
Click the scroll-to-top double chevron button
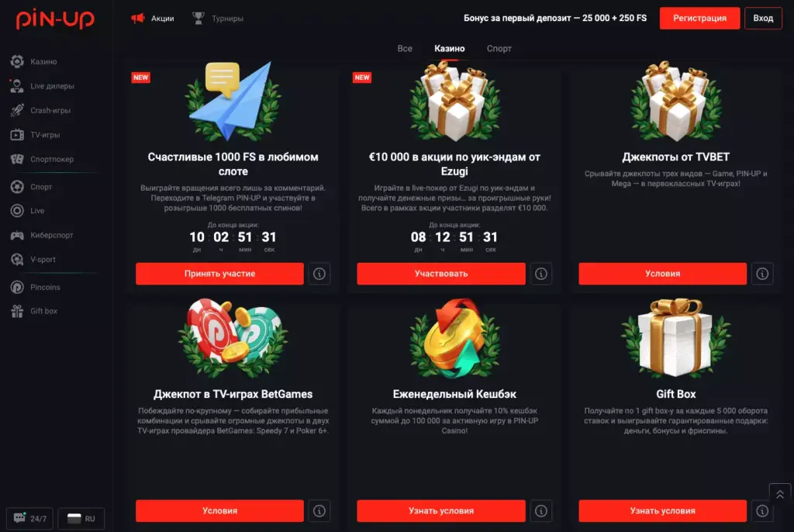click(780, 495)
